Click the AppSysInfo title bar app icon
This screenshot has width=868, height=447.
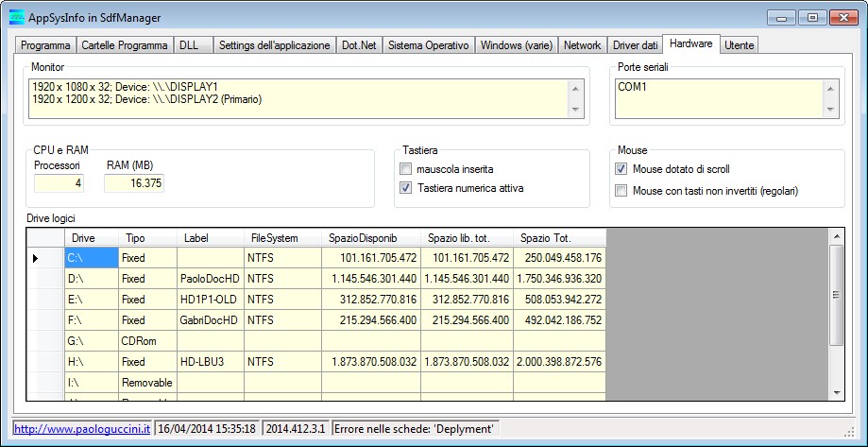(x=17, y=18)
